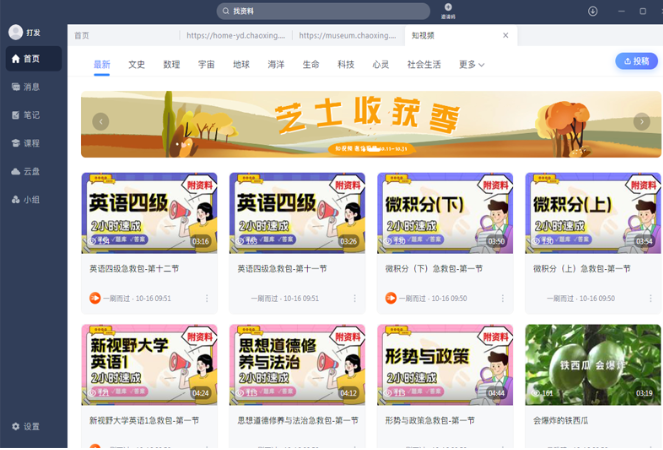Select the 科技 category
This screenshot has height=450, width=663.
[346, 65]
